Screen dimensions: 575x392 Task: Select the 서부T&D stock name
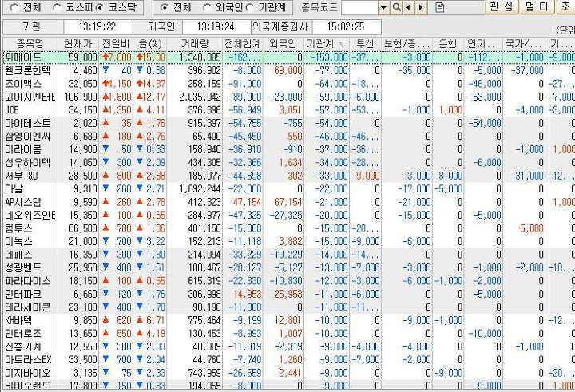(x=22, y=176)
